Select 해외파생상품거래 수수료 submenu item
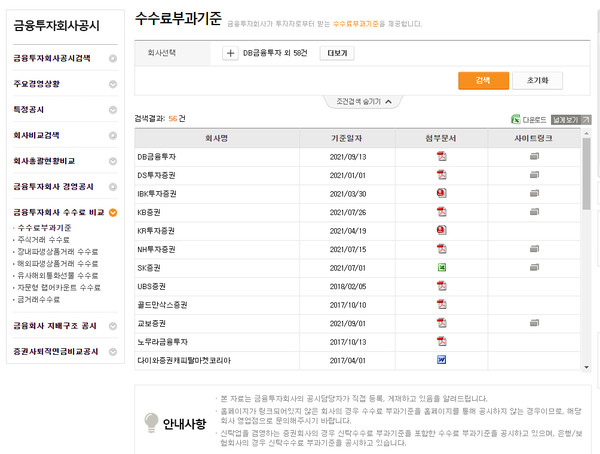 pyautogui.click(x=58, y=263)
